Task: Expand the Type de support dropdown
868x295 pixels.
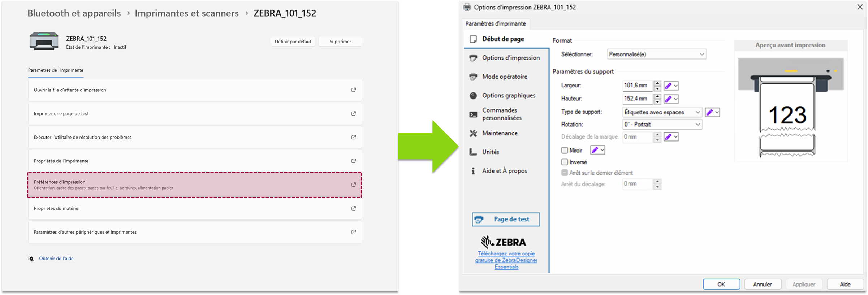Action: pyautogui.click(x=662, y=112)
